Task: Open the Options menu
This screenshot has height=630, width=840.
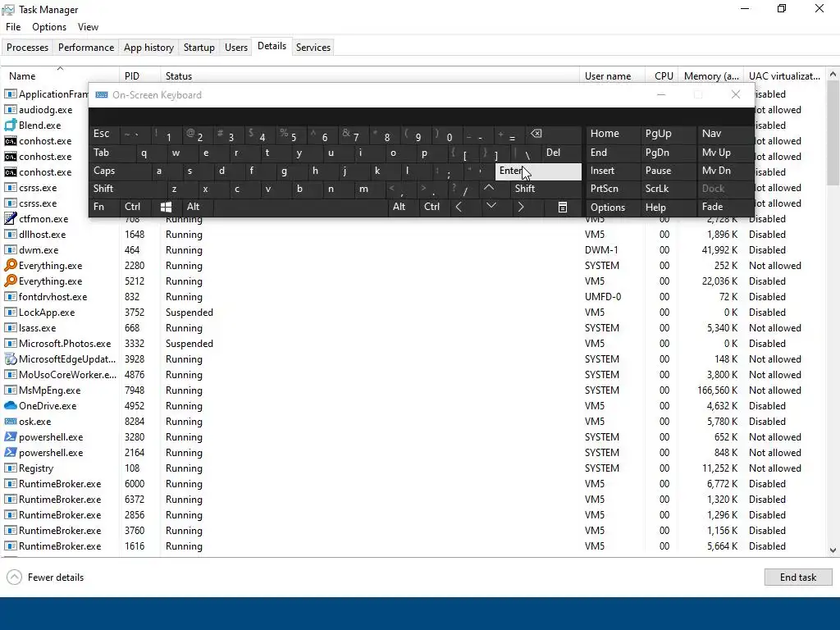Action: (49, 27)
